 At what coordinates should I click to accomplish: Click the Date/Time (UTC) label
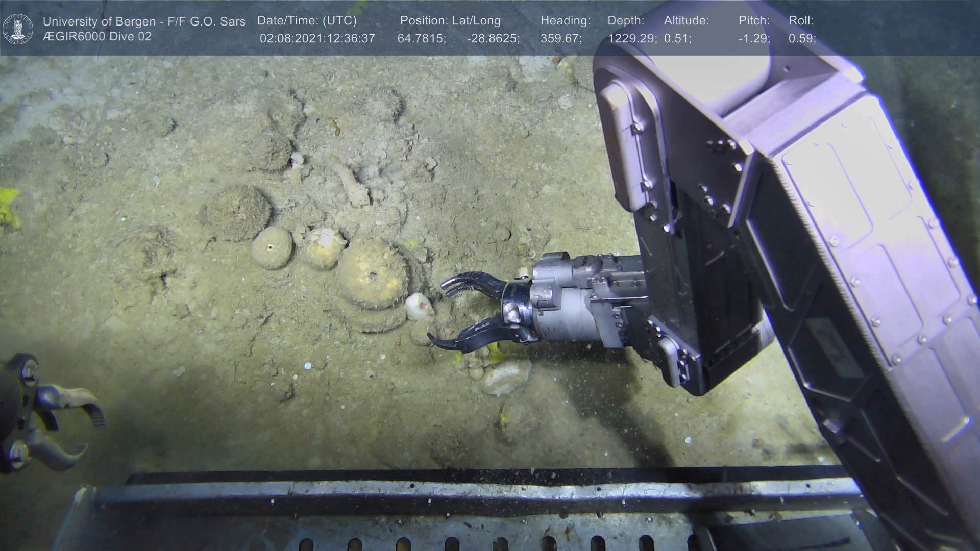(x=307, y=21)
